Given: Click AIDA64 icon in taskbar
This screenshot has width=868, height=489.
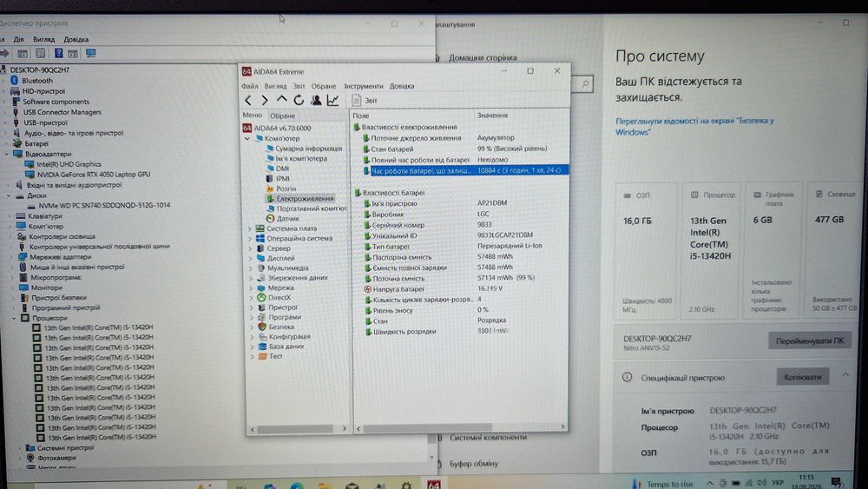Looking at the screenshot, I should pos(434,485).
